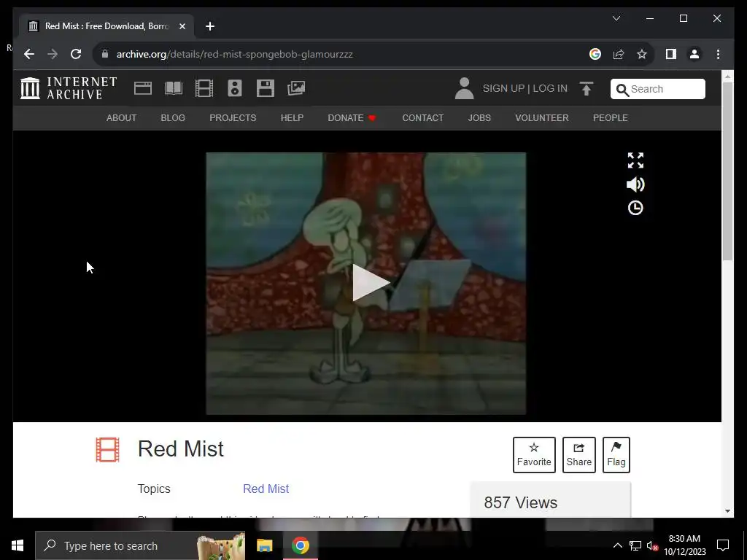
Task: Show hidden system tray icons
Action: point(617,545)
